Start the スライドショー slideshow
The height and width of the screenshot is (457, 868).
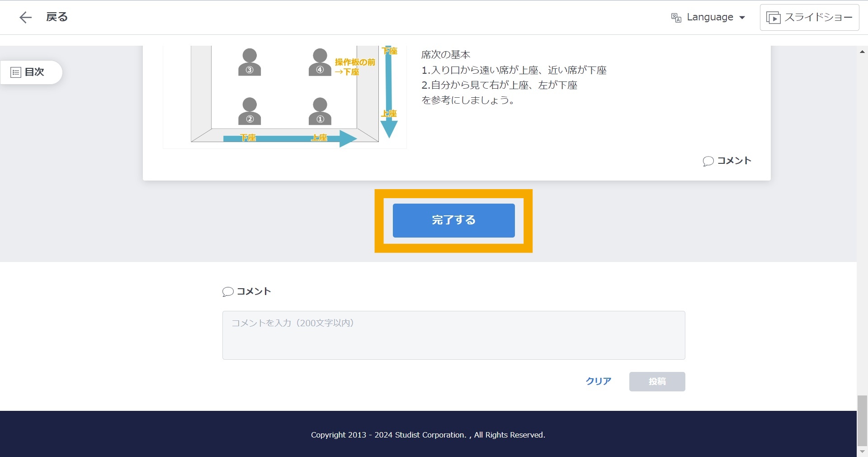coord(809,18)
